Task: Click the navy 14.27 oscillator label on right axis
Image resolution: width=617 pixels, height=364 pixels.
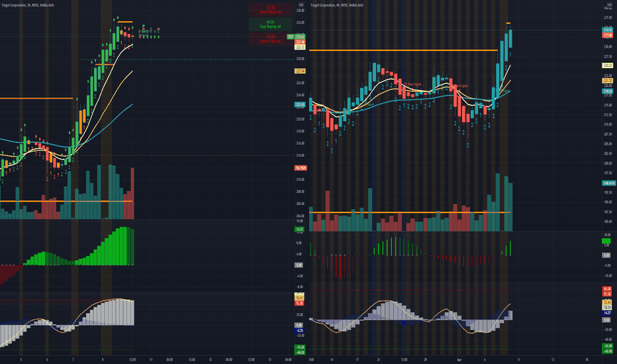Action: [x=607, y=313]
